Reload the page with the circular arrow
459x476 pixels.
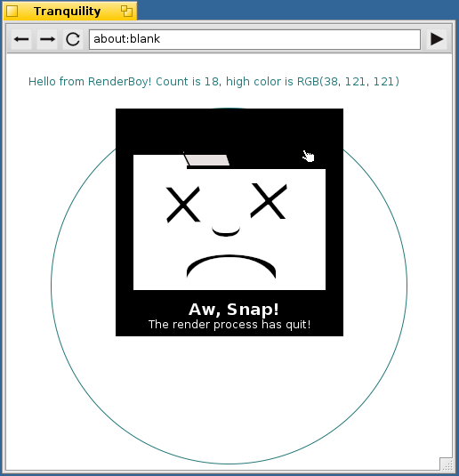[x=73, y=39]
